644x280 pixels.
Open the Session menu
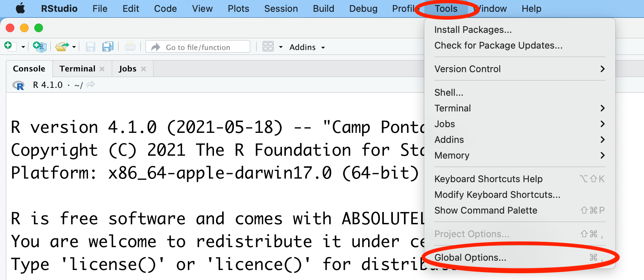point(281,9)
